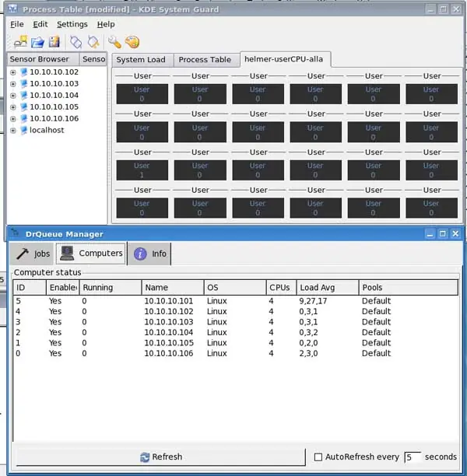Image resolution: width=467 pixels, height=476 pixels.
Task: Expand the localhost node in Sensor Browser
Action: (x=12, y=131)
